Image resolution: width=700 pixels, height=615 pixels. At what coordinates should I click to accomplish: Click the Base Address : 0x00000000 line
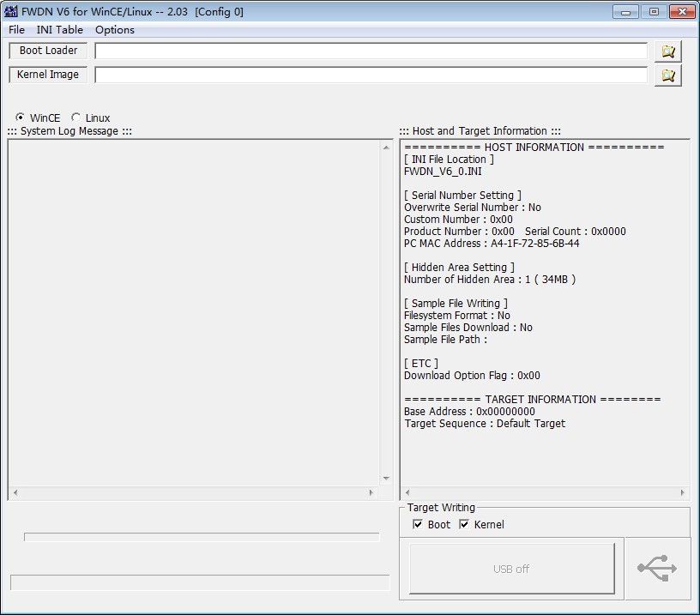tap(469, 412)
